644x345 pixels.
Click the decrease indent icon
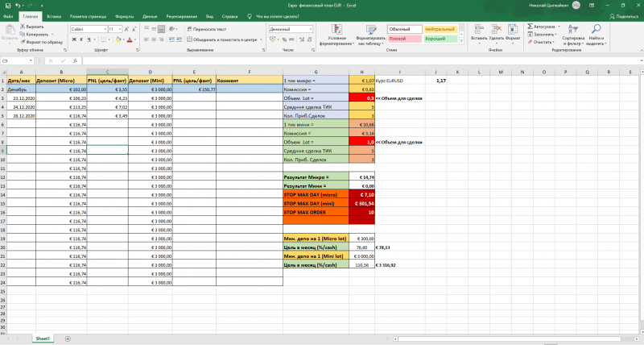(171, 39)
